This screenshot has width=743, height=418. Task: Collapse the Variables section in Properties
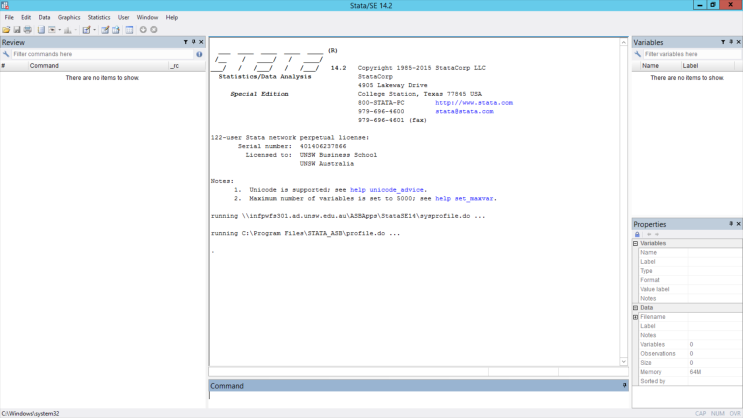coord(636,243)
